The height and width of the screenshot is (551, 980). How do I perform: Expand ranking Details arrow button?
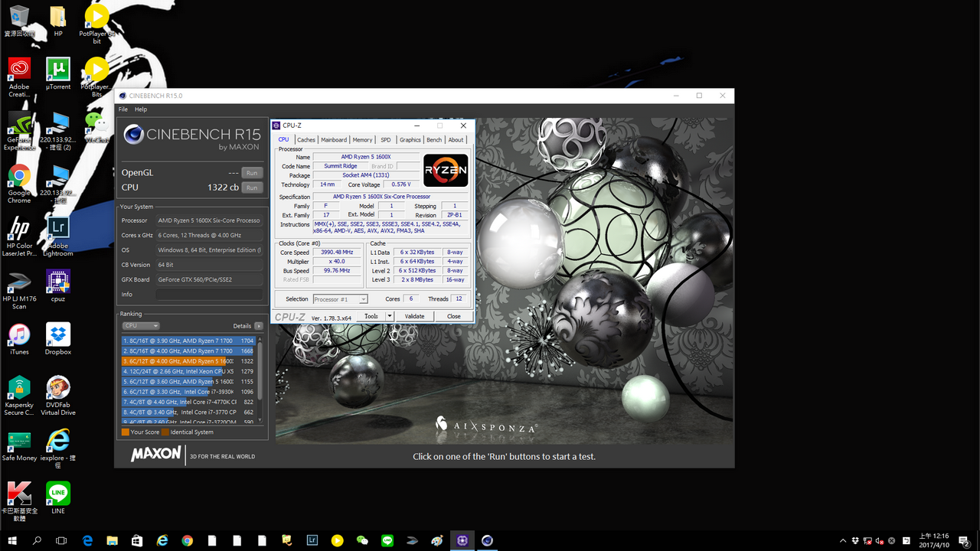tap(259, 326)
